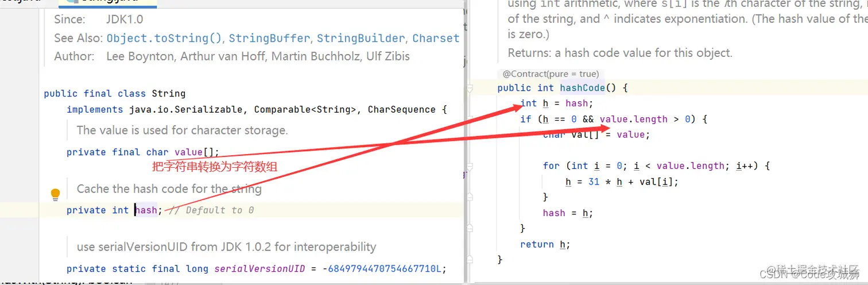Click 'The value is used for character storage.' doc
This screenshot has height=285, width=868.
[x=182, y=130]
